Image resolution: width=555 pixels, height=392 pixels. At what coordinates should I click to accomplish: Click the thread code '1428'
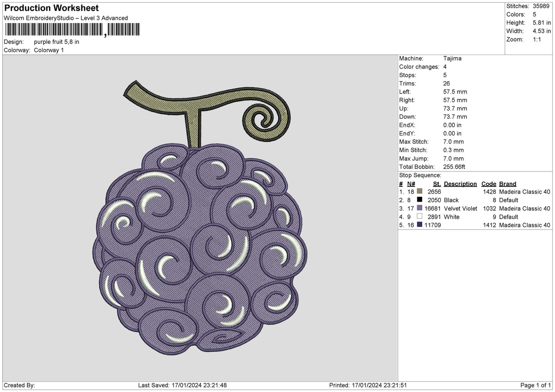[x=489, y=192]
